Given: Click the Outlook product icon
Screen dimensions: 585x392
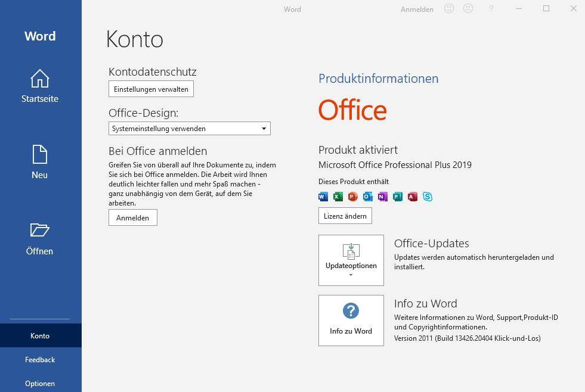Looking at the screenshot, I should tap(367, 196).
